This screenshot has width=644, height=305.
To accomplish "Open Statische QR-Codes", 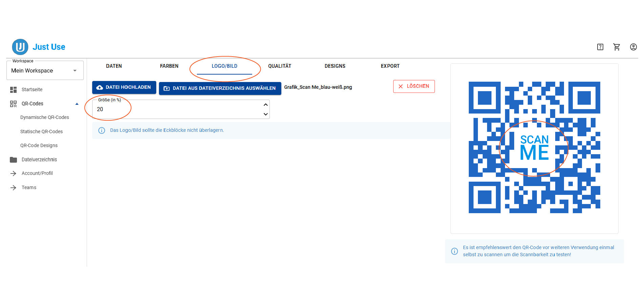I will (x=41, y=132).
